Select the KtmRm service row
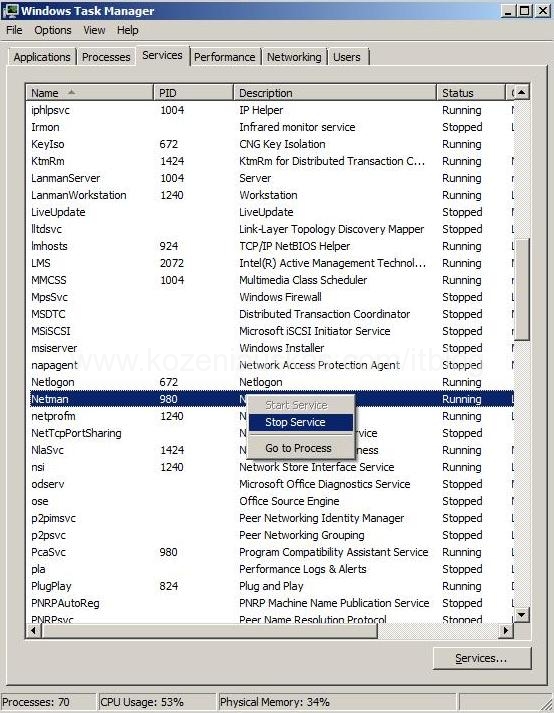 (x=272, y=161)
